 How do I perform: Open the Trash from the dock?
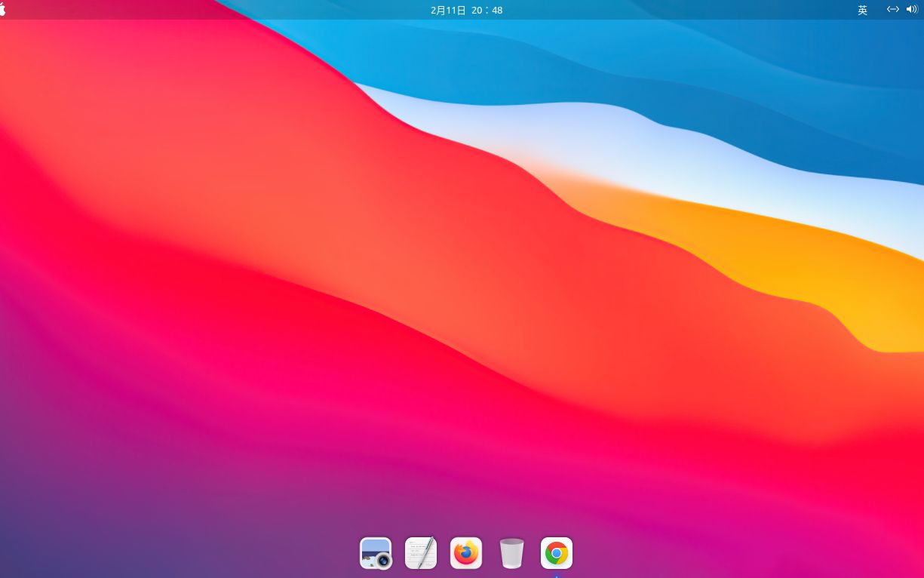511,552
